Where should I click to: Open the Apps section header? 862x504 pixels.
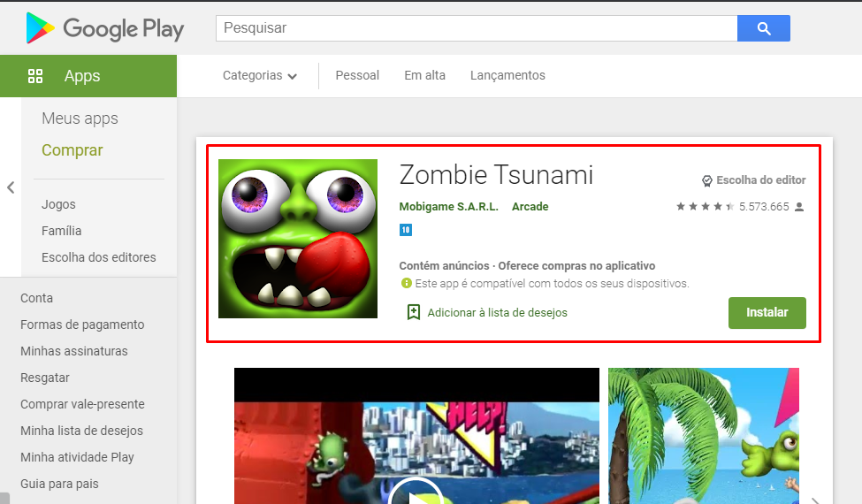[88, 76]
